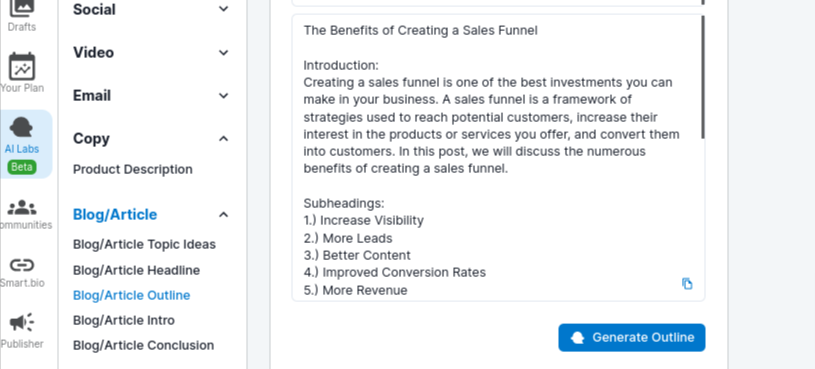The height and width of the screenshot is (369, 815).
Task: Click the outline text area scrollbar
Action: click(703, 77)
